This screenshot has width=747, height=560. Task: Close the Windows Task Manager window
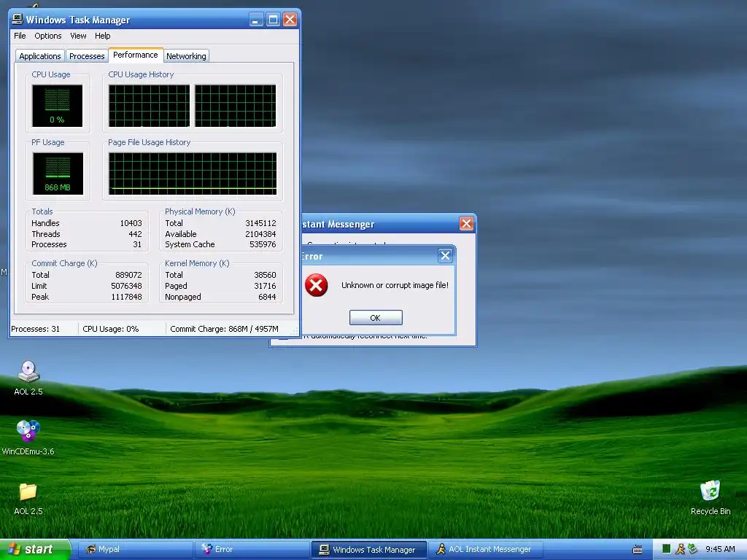pyautogui.click(x=290, y=20)
